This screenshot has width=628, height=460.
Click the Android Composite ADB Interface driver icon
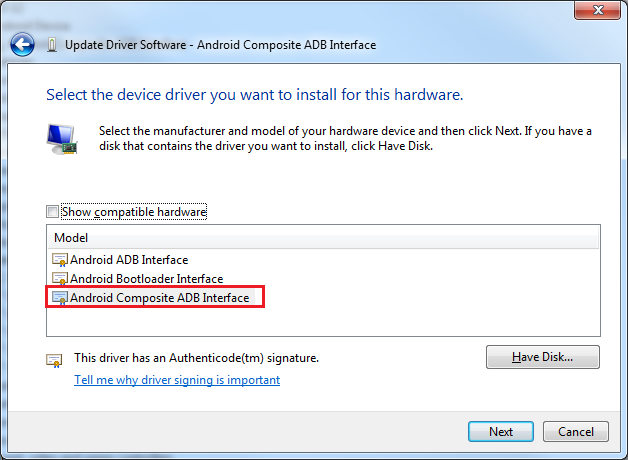tap(60, 297)
